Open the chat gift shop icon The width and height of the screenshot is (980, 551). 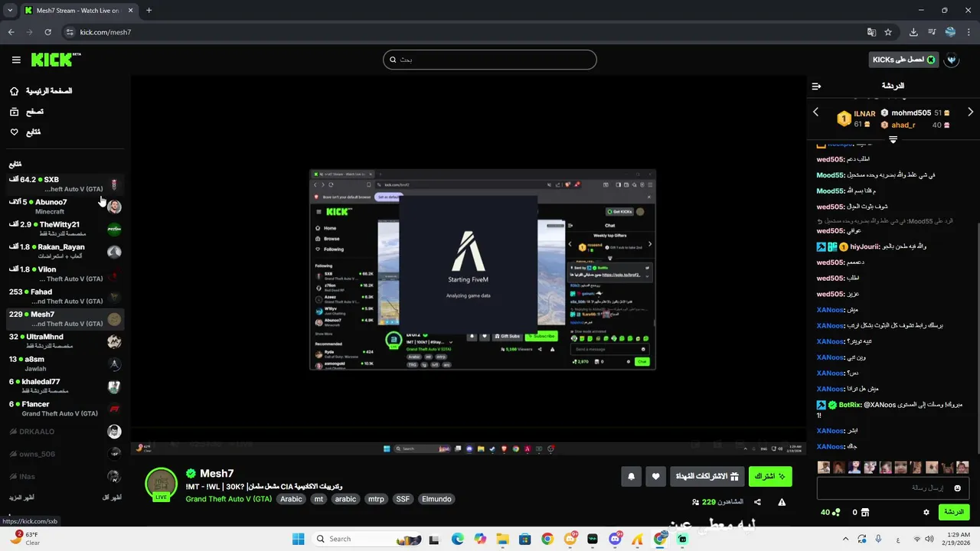pyautogui.click(x=865, y=512)
